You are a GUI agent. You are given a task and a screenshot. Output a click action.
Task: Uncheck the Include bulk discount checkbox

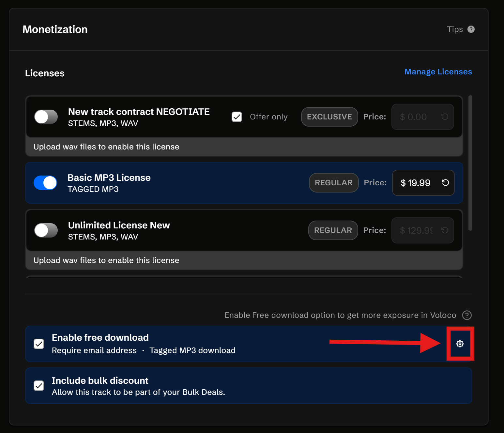39,386
